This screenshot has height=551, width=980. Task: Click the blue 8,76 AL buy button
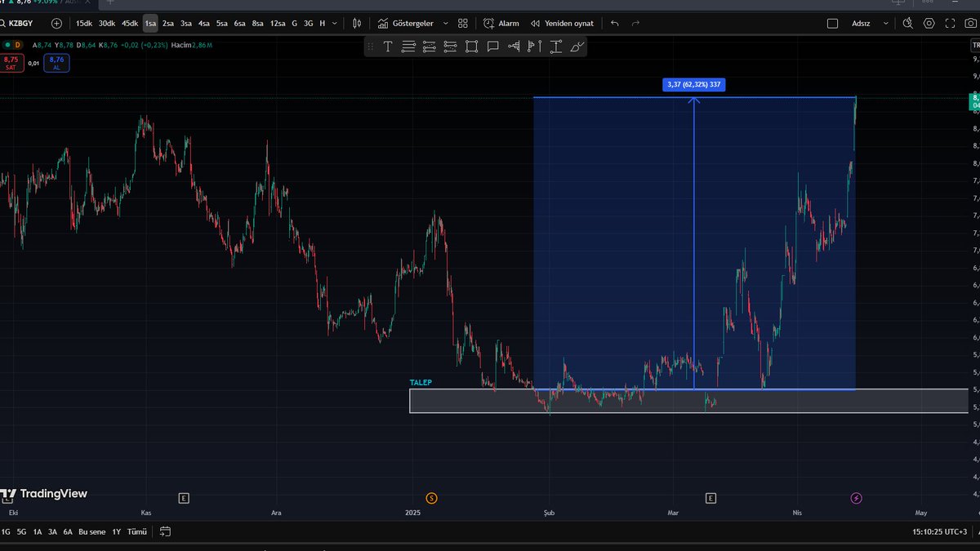pos(56,63)
